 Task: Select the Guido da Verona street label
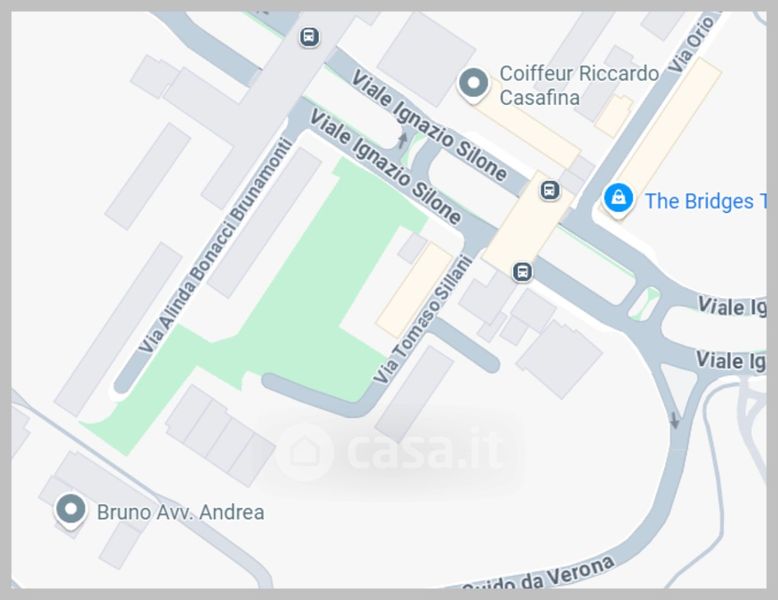click(x=538, y=576)
